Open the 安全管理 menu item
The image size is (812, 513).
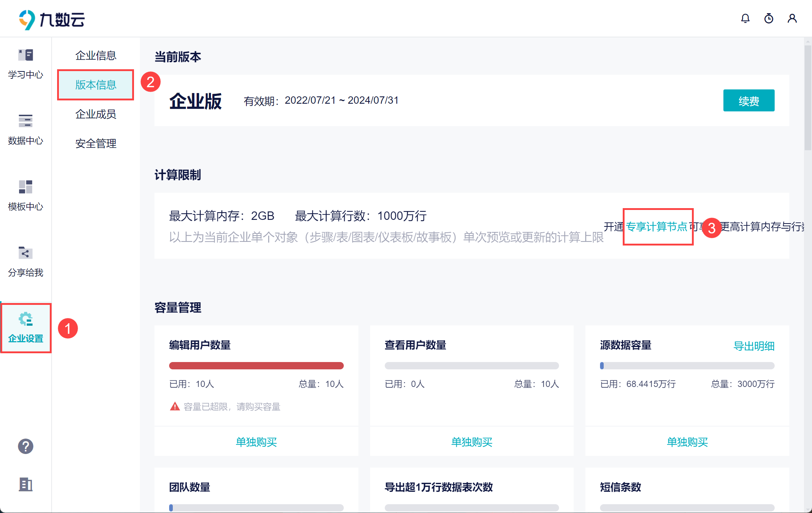pos(96,143)
